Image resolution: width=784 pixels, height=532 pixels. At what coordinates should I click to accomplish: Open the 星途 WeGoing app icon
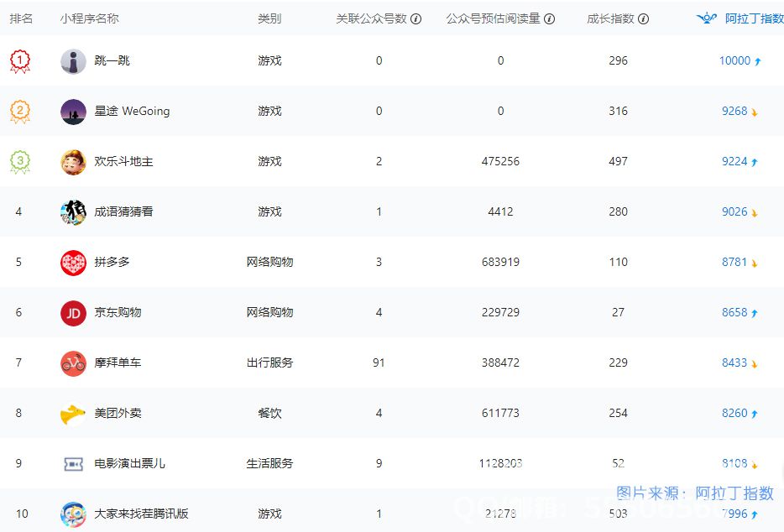73,112
